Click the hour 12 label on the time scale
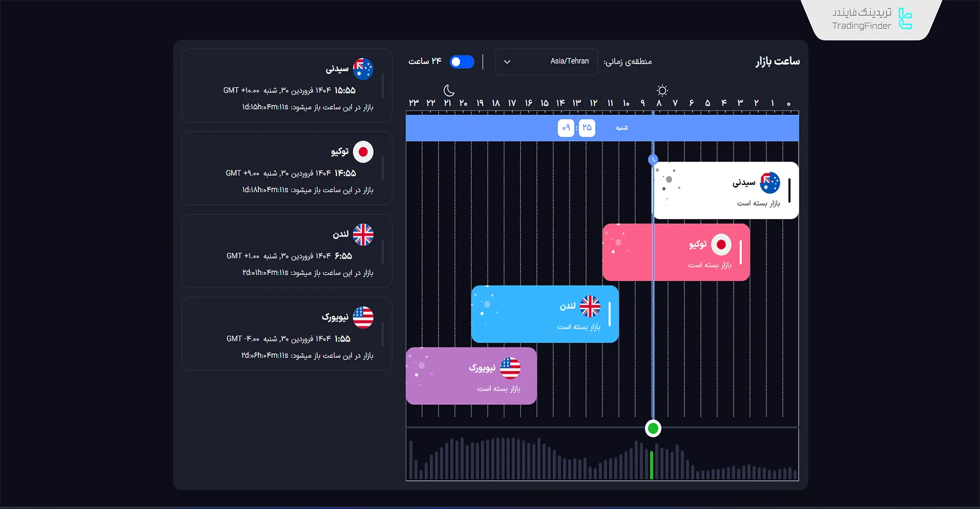The height and width of the screenshot is (509, 980). tap(593, 103)
